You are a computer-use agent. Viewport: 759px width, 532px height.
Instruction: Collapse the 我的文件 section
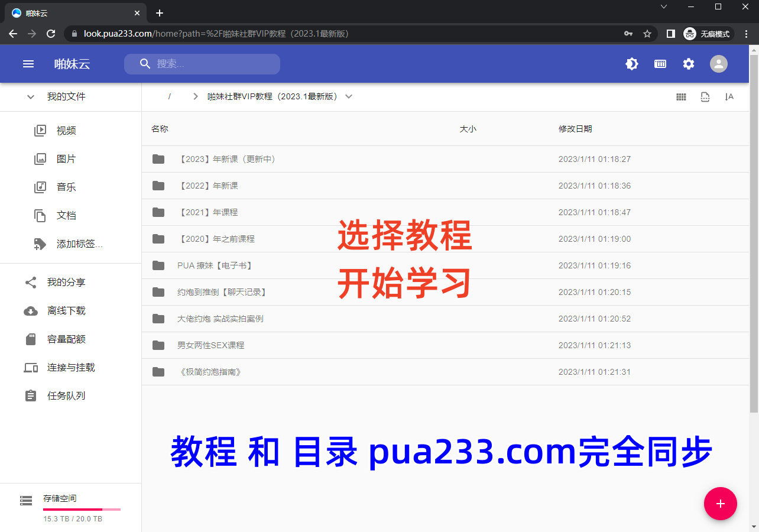[31, 97]
